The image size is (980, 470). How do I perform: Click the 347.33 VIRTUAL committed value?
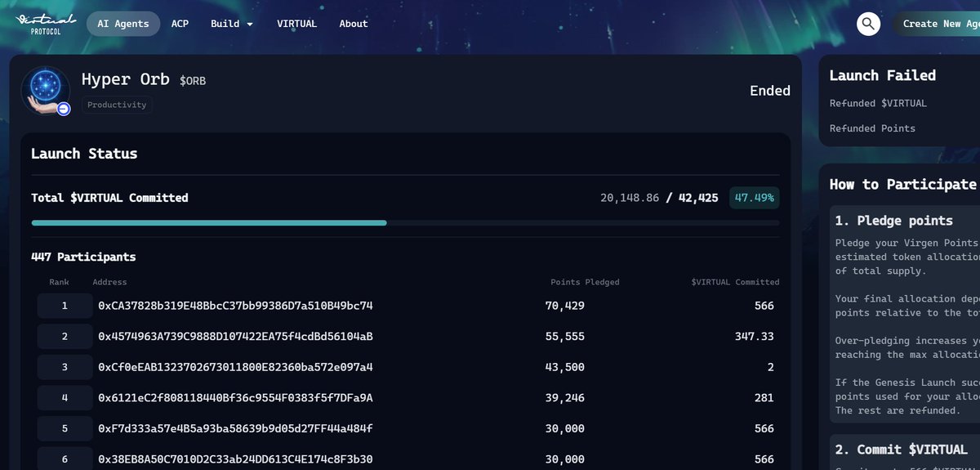click(754, 336)
